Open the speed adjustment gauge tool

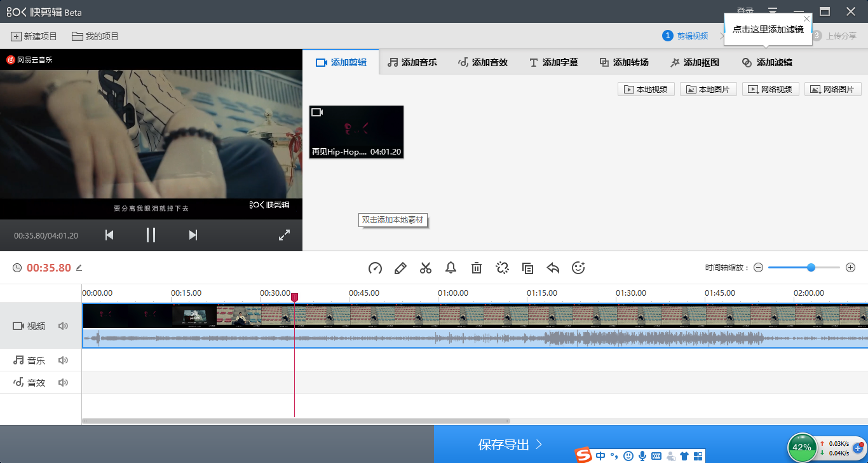[375, 268]
